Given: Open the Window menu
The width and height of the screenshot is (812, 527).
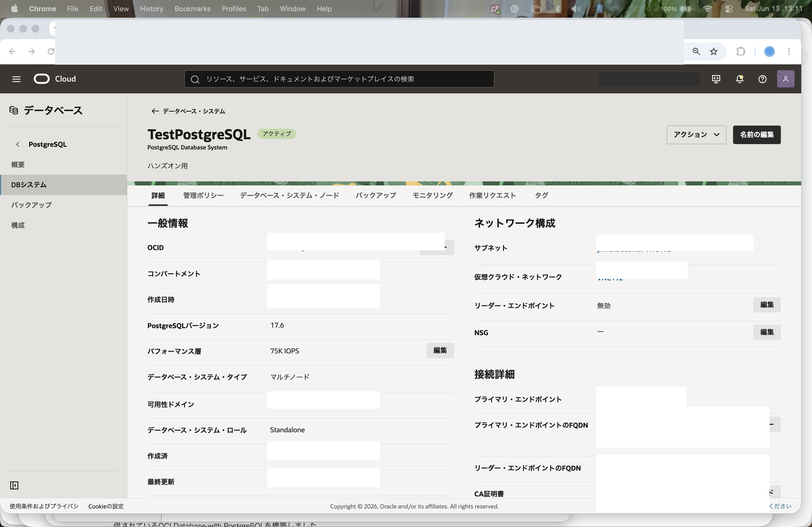Looking at the screenshot, I should tap(292, 9).
